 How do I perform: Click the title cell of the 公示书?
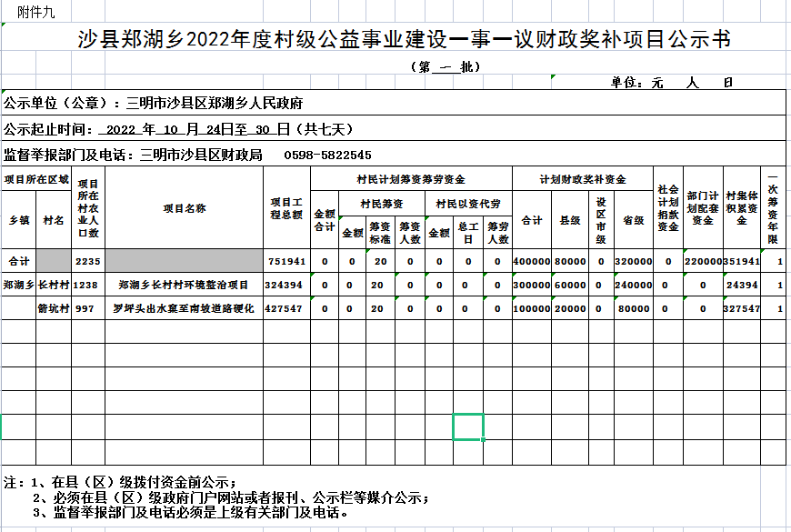404,39
